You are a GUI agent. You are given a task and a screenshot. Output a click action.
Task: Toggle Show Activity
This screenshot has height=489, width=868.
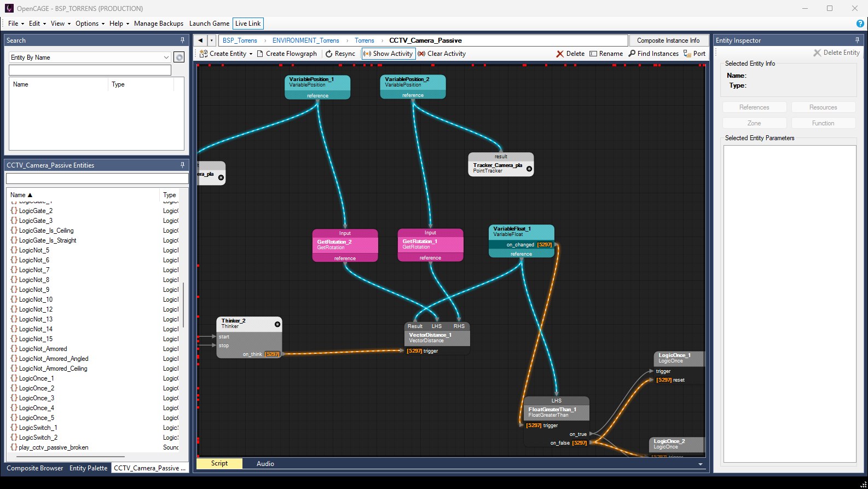[388, 54]
